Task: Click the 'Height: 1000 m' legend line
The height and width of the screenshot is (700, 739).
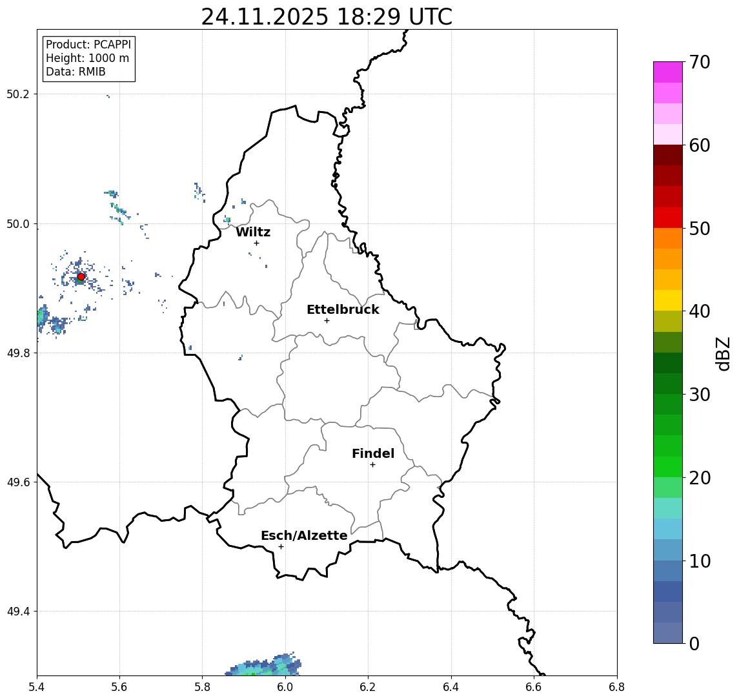Action: 87,58
